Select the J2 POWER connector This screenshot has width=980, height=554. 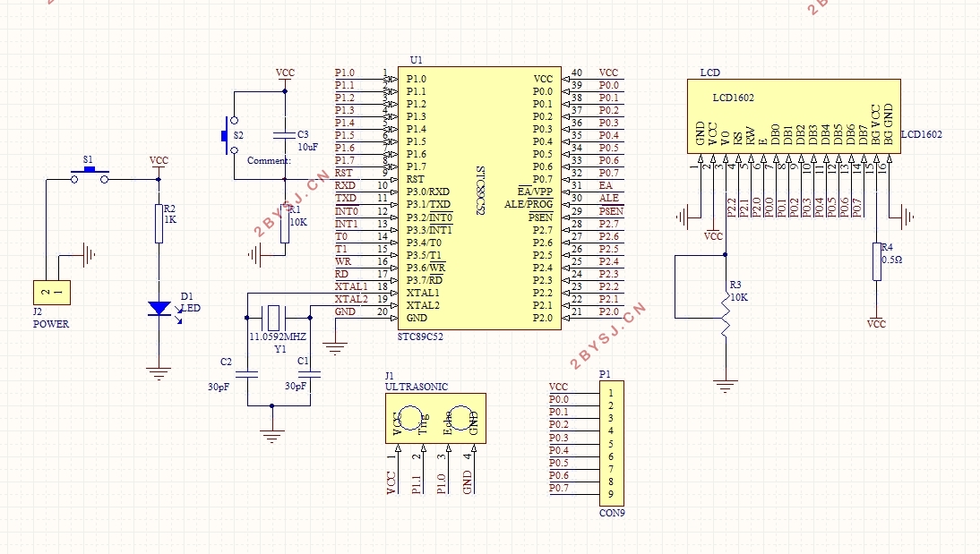pos(51,293)
